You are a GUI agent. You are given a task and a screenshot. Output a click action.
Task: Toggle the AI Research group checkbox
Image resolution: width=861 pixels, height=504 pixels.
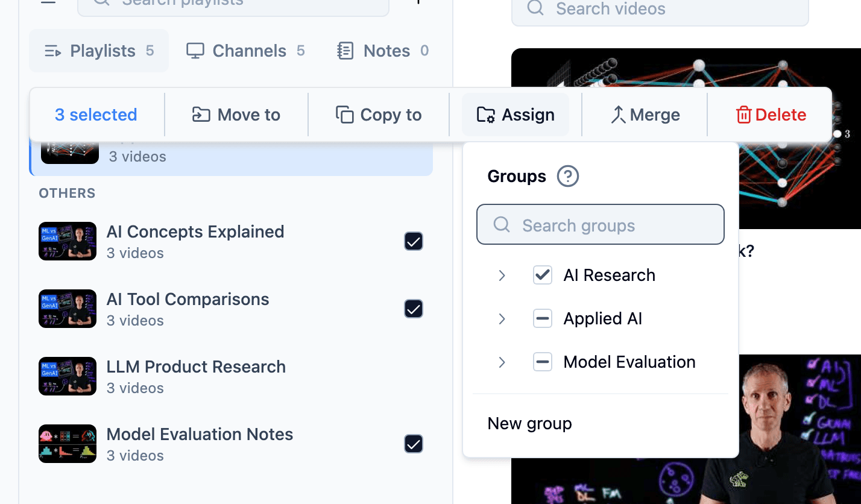(x=543, y=276)
